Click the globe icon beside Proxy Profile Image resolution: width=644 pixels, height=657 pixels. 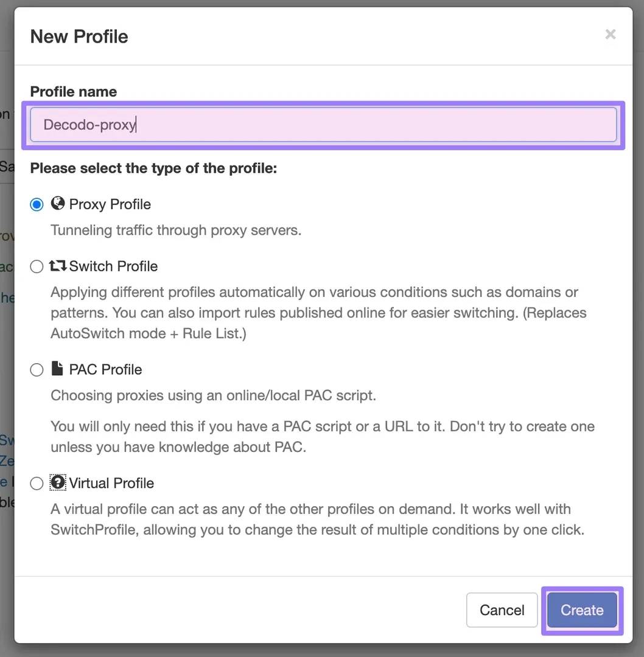[x=58, y=203]
